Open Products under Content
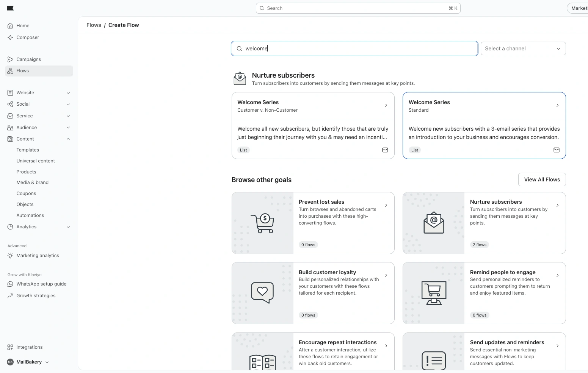Screen dimensions: 588x373 (26, 172)
